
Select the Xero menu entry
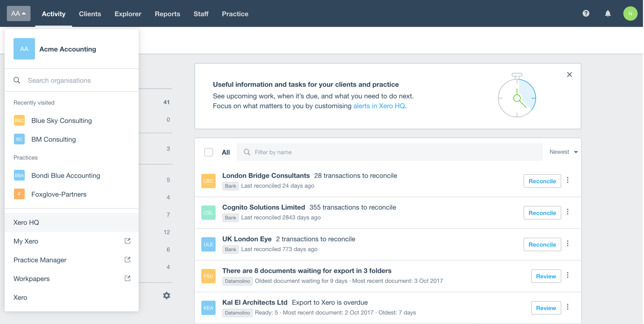click(x=72, y=298)
